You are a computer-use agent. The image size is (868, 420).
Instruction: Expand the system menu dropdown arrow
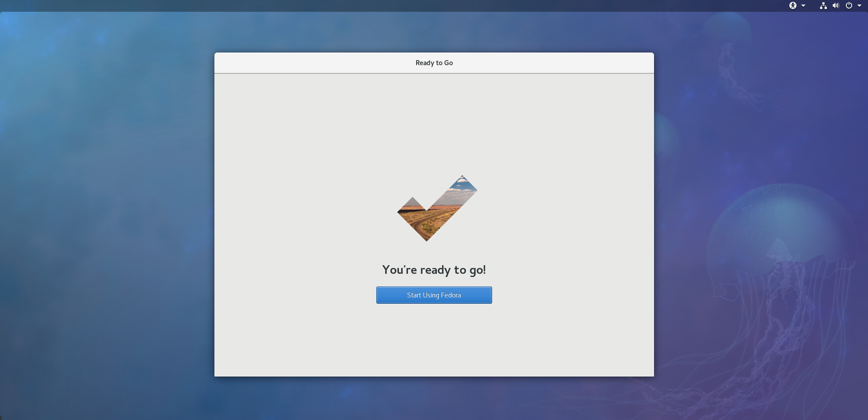(859, 6)
